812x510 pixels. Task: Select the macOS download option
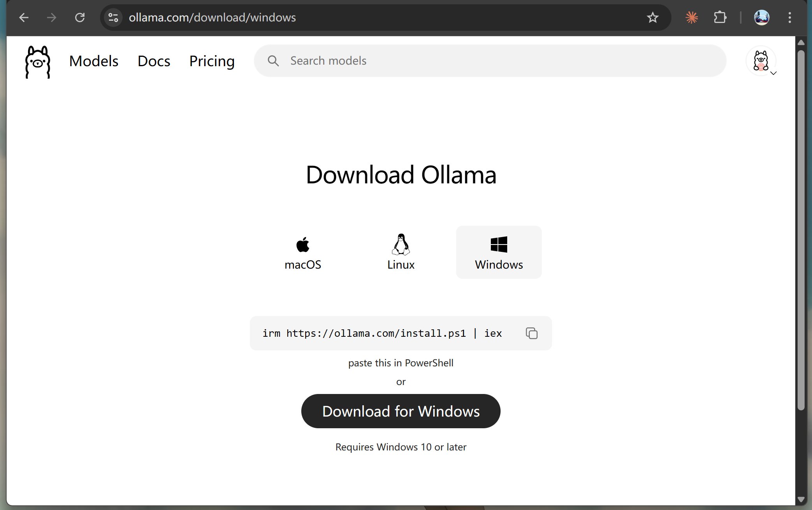(303, 252)
